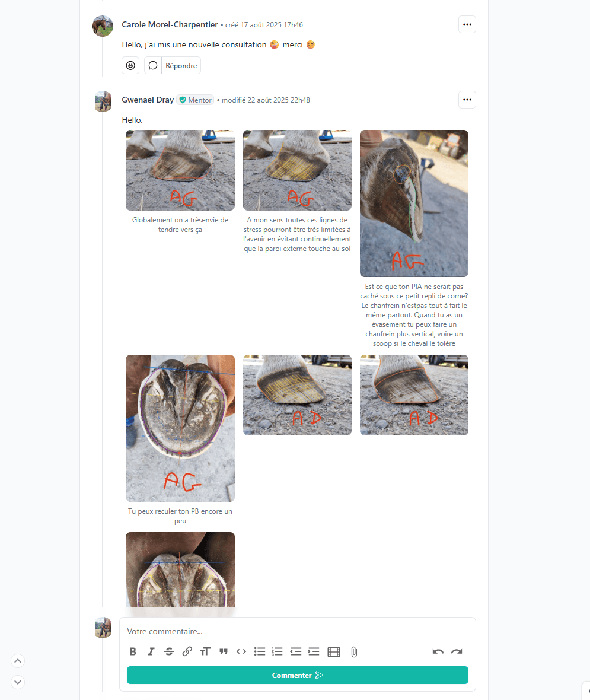Redo edit in comment box
The image size is (590, 700).
(x=456, y=651)
